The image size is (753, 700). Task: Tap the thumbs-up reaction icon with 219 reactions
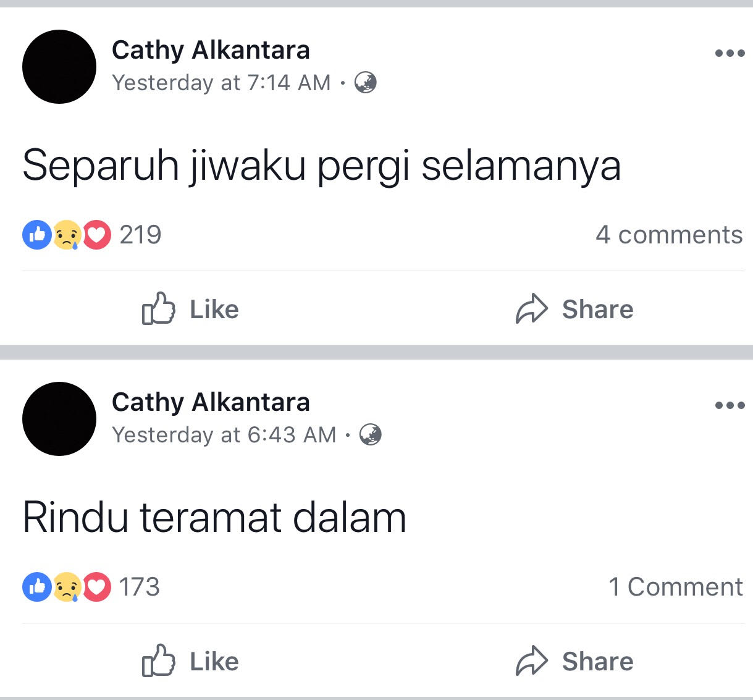37,235
